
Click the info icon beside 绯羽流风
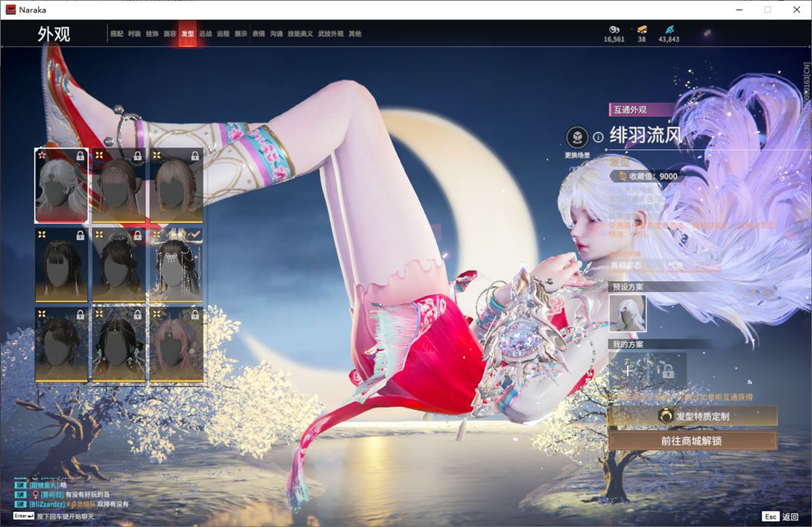pos(598,137)
